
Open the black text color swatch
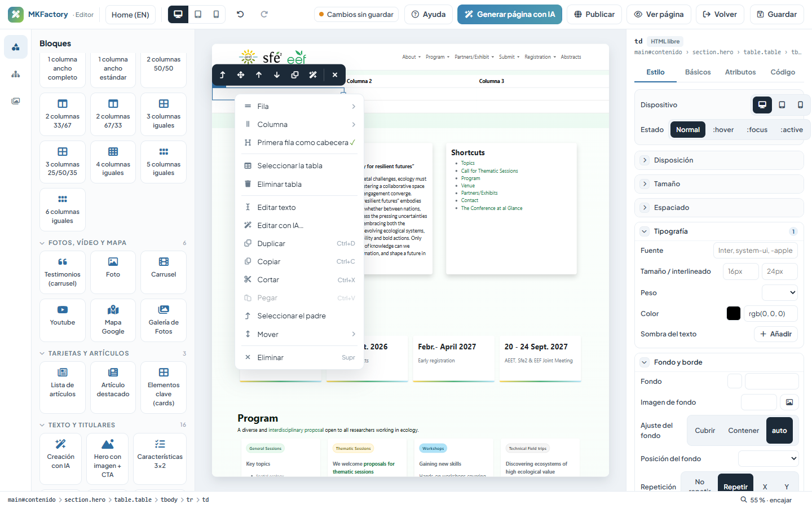pos(734,314)
